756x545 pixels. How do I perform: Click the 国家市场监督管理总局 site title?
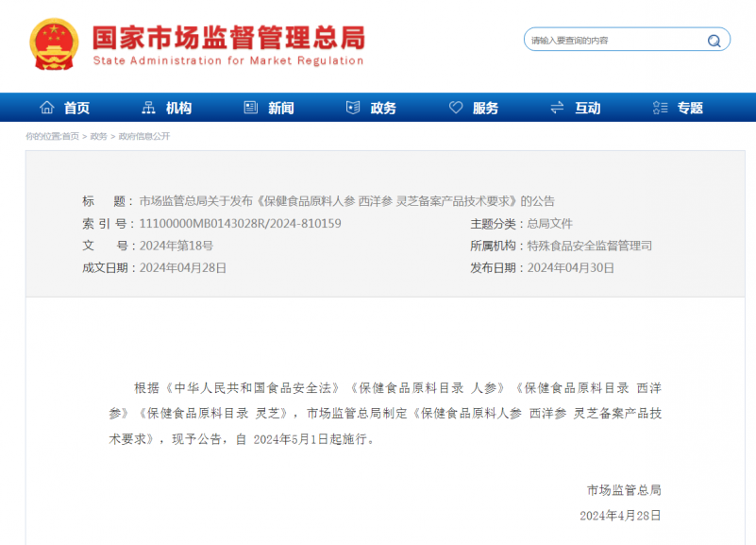(229, 38)
